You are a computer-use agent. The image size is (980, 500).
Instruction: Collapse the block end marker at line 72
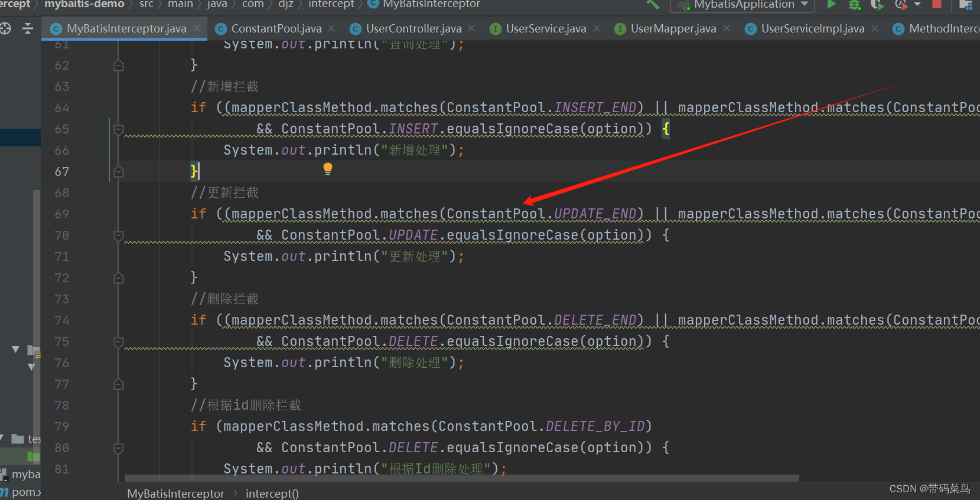tap(118, 278)
